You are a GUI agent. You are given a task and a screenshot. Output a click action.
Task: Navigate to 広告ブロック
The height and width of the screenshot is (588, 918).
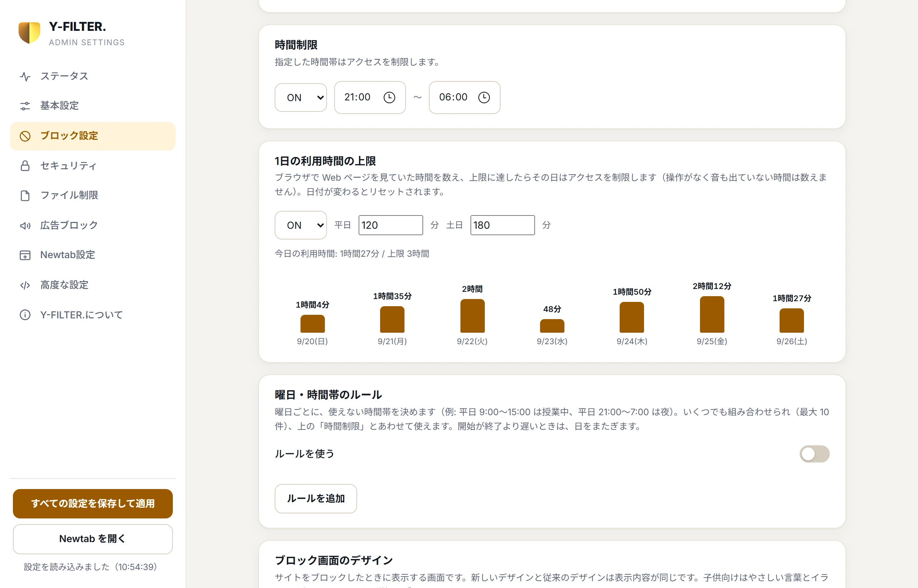(93, 226)
